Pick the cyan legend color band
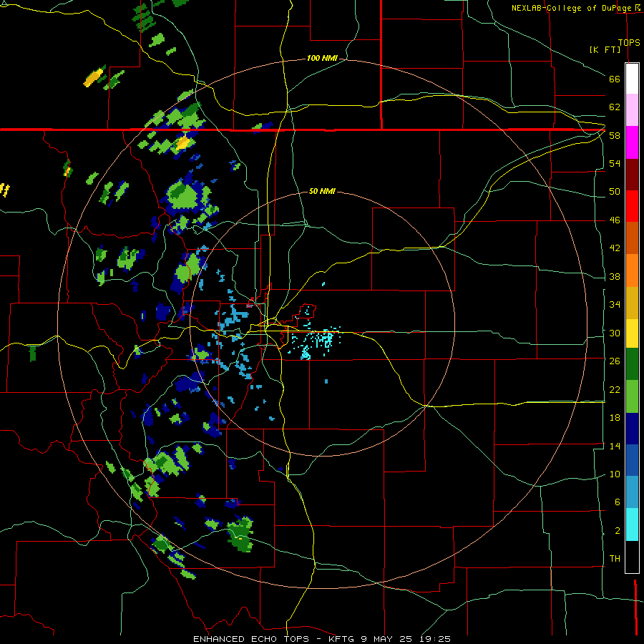 [x=632, y=525]
